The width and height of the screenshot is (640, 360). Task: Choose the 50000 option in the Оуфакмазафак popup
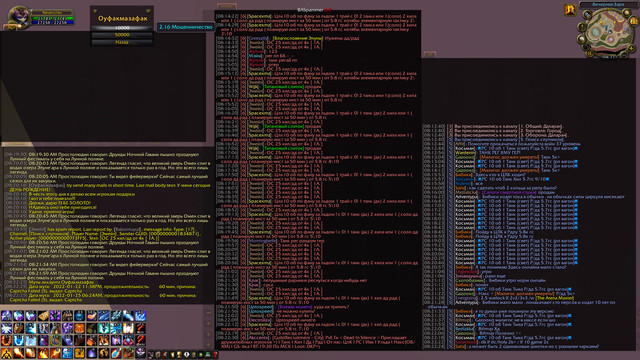pyautogui.click(x=122, y=35)
